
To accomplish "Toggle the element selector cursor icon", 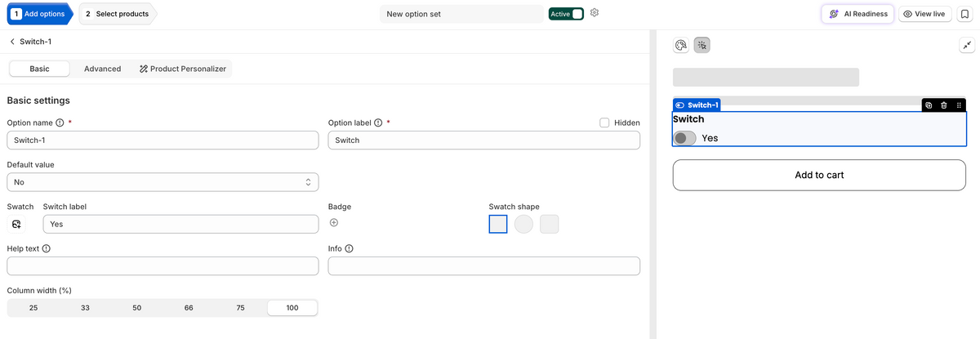I will (702, 46).
